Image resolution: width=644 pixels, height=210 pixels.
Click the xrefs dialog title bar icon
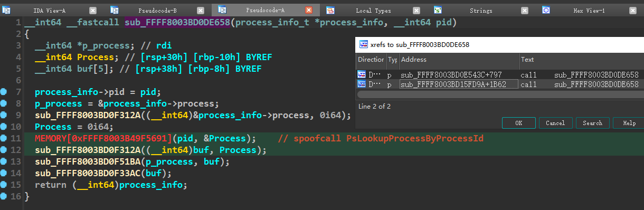coord(363,44)
